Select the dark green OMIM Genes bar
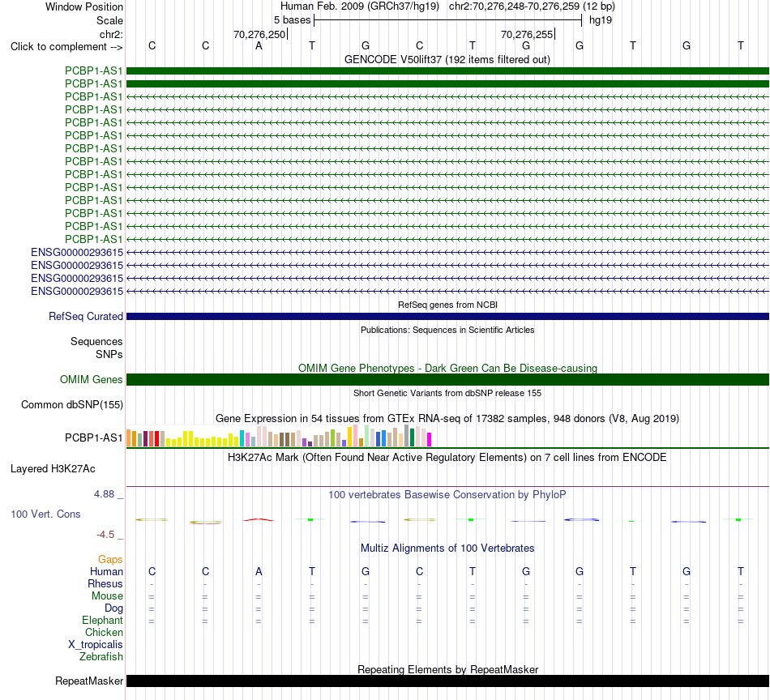This screenshot has width=770, height=700. (447, 379)
